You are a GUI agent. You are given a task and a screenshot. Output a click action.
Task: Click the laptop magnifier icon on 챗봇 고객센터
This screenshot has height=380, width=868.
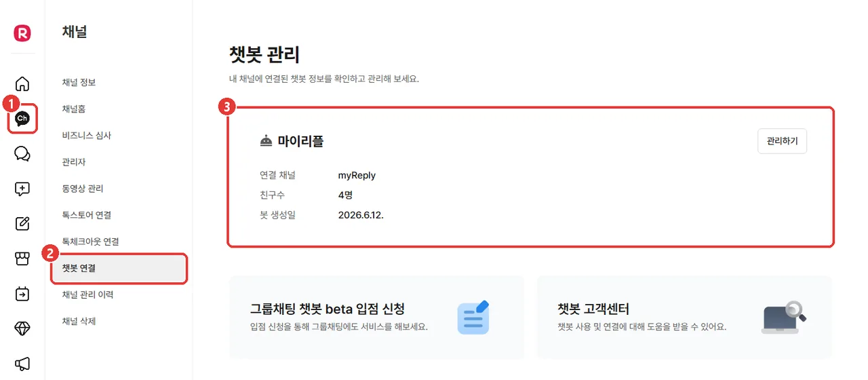point(784,317)
